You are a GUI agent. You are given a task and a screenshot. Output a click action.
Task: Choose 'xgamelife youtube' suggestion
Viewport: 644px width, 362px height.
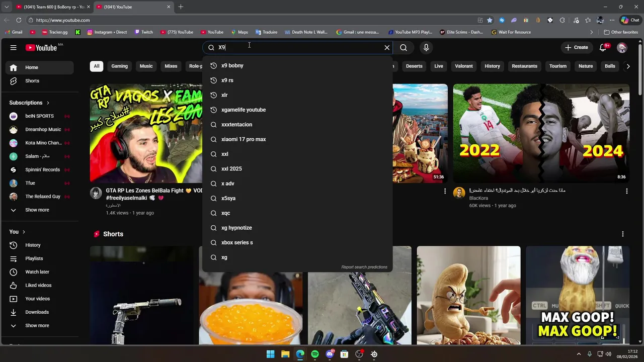[297, 110]
